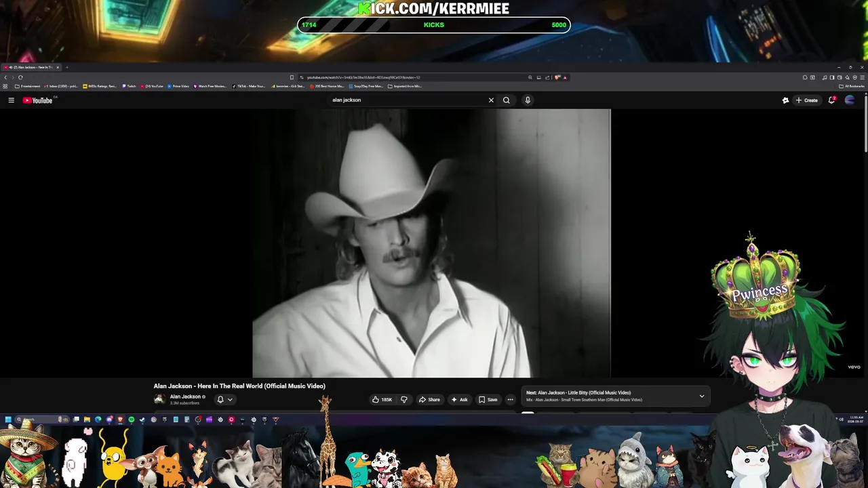Open the Alan Jackson channel name
Screen dimensions: 868x488
pyautogui.click(x=185, y=396)
